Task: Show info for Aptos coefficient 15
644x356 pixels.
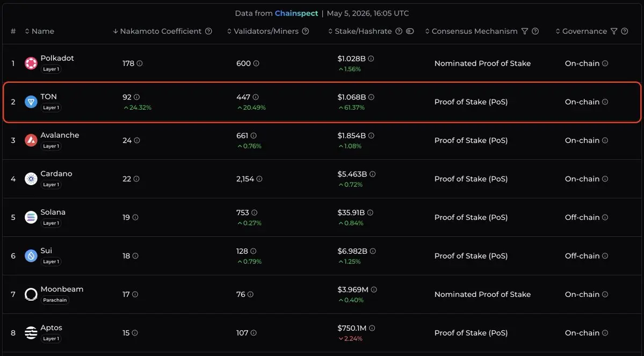Action: pyautogui.click(x=135, y=332)
